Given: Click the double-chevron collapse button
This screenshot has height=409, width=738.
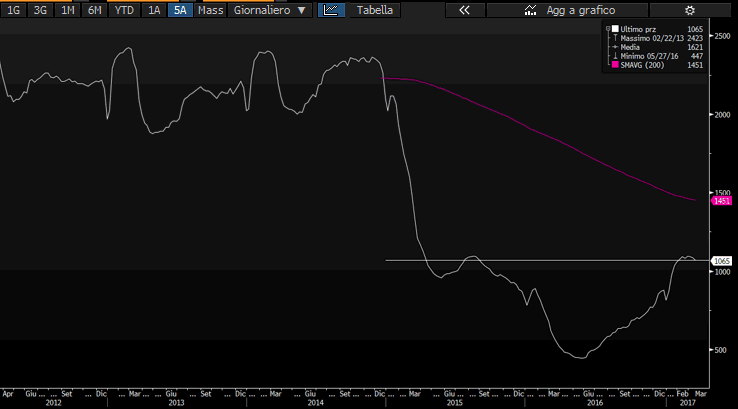Looking at the screenshot, I should tap(465, 10).
